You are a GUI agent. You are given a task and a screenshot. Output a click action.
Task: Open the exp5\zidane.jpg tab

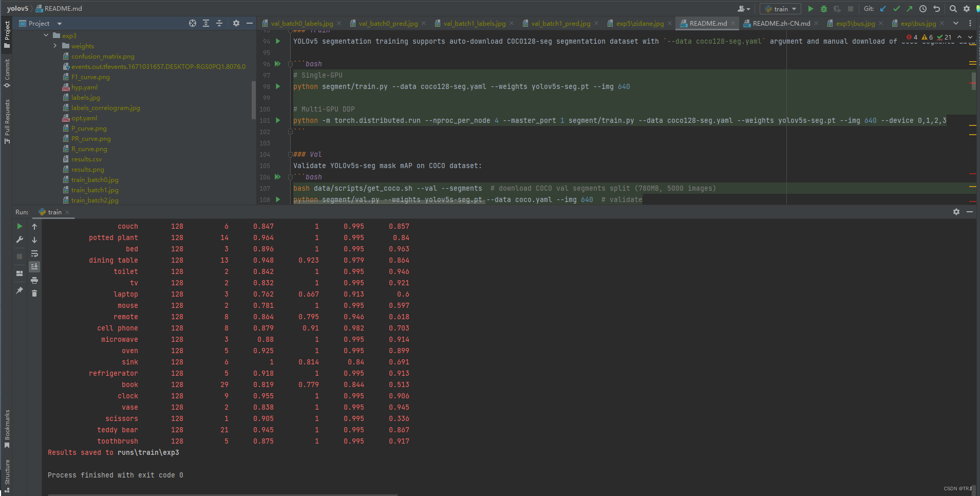(639, 23)
